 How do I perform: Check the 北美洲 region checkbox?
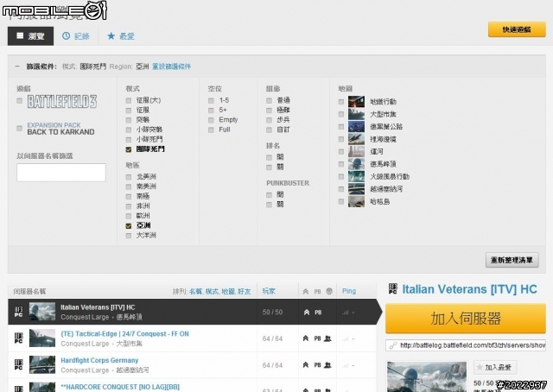coord(129,177)
